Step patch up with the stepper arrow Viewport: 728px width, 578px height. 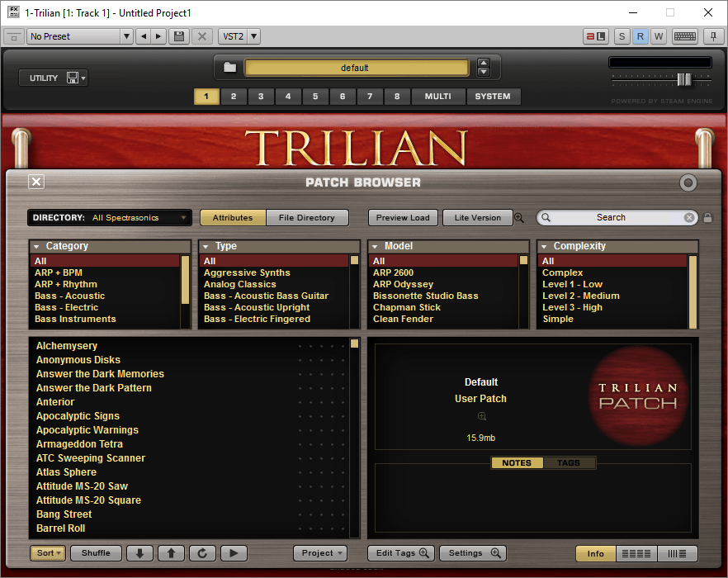[x=484, y=63]
